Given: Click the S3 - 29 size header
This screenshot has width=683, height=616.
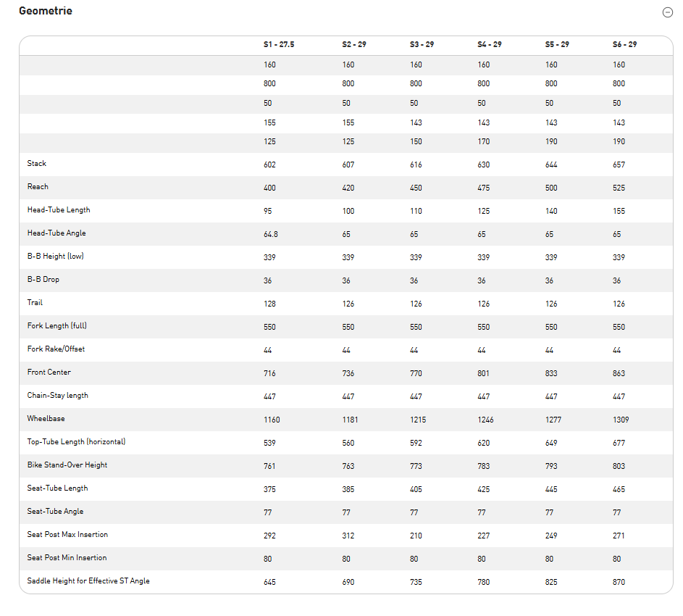Looking at the screenshot, I should pos(422,45).
